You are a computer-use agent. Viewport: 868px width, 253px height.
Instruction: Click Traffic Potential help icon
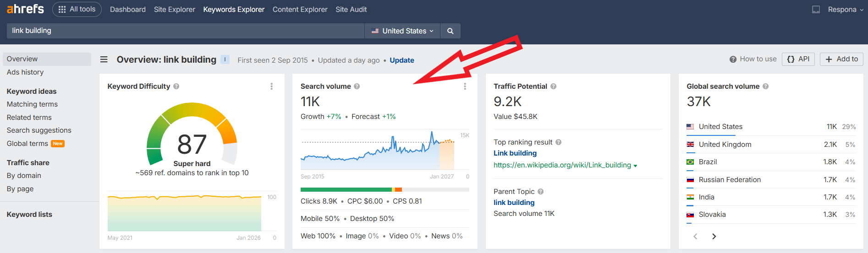[x=554, y=86]
